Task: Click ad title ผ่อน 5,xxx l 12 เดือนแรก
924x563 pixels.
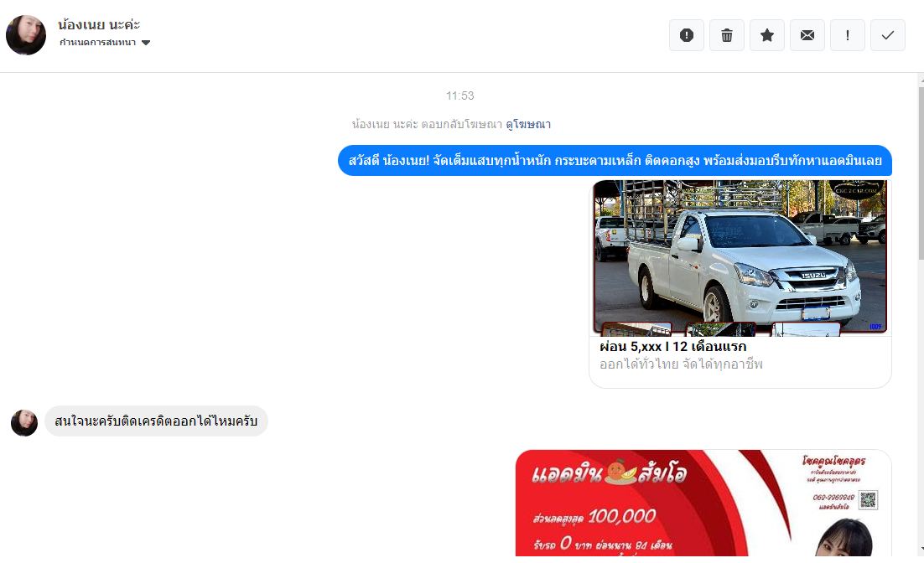Action: tap(672, 347)
